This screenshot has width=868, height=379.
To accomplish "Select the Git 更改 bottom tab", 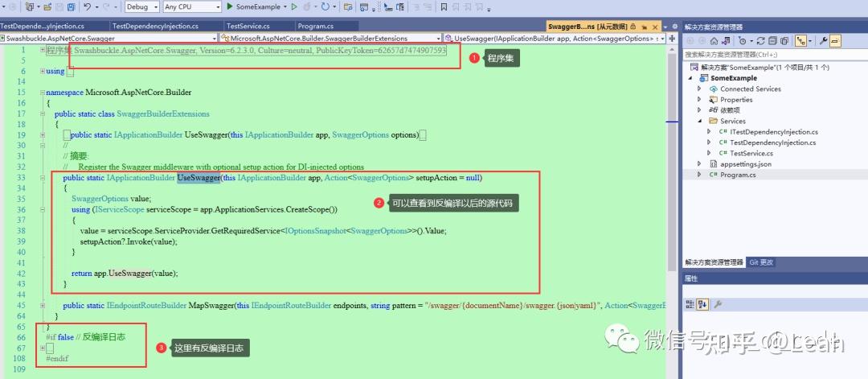I will pos(760,262).
